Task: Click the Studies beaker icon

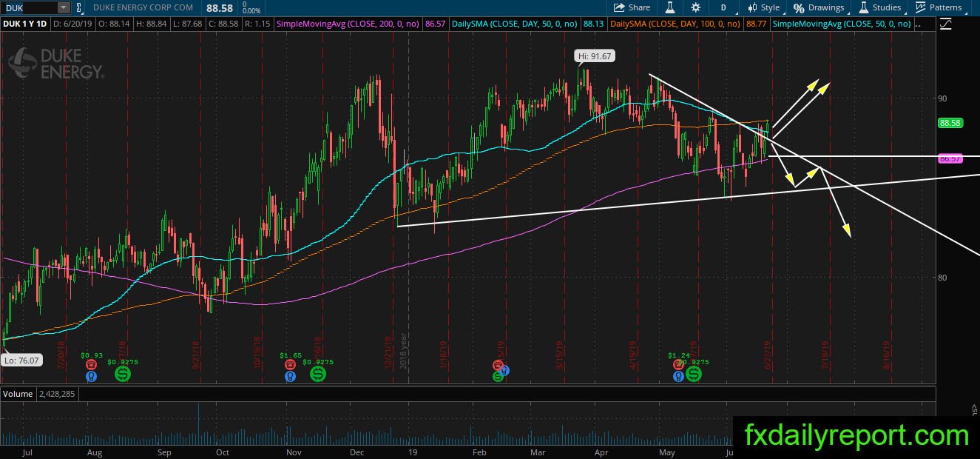Action: click(x=863, y=7)
